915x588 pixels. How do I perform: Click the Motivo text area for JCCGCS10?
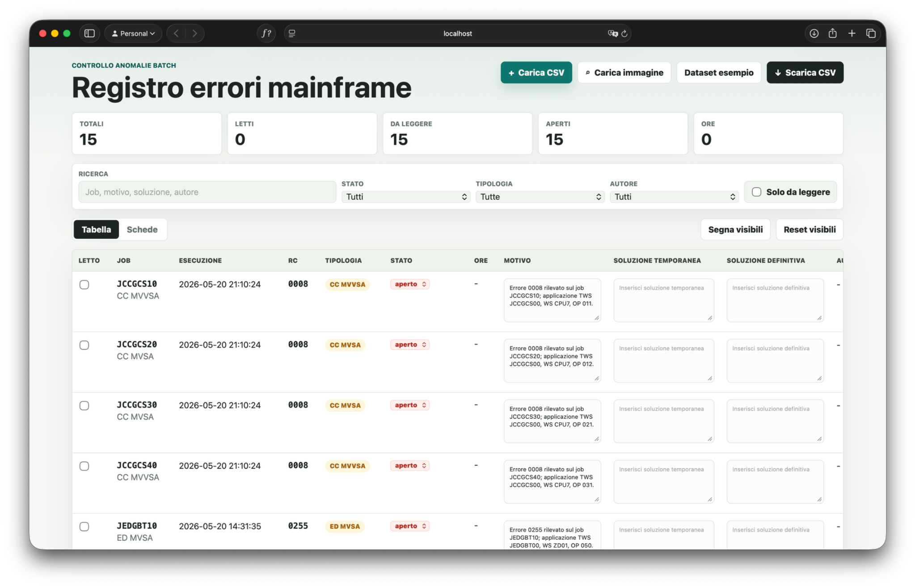click(x=552, y=300)
